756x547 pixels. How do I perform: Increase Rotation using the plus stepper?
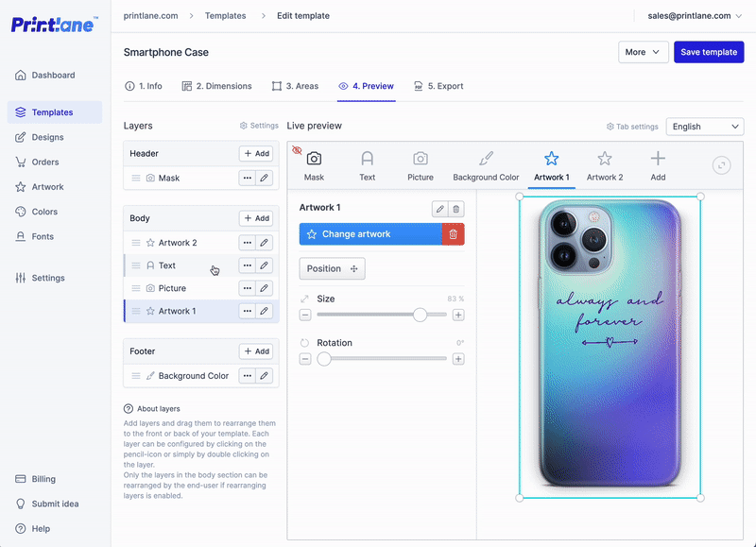459,359
